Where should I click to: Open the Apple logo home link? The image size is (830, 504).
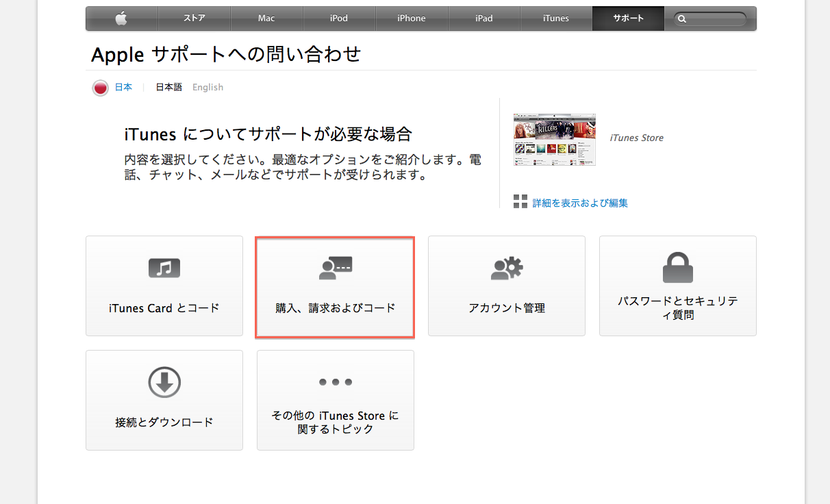point(122,18)
